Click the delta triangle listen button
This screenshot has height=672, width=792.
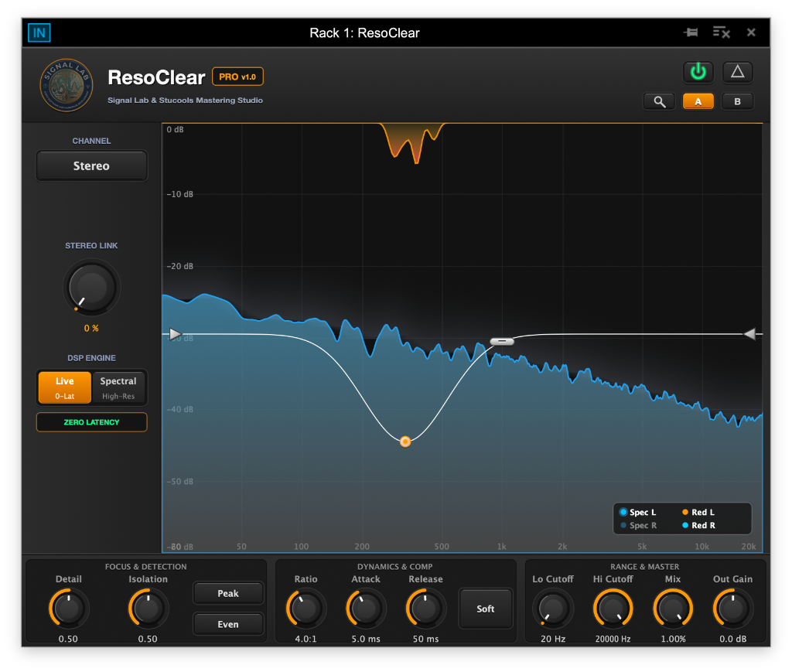click(x=737, y=72)
